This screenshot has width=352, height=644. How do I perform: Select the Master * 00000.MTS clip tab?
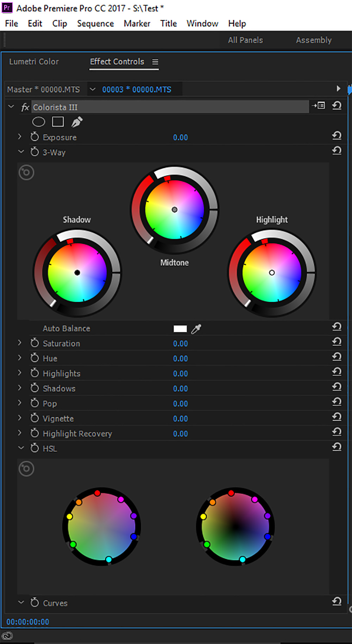point(43,89)
